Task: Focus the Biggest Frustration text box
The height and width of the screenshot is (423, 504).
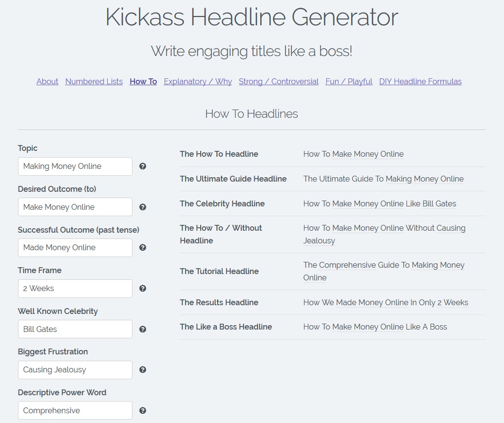Action: (75, 369)
